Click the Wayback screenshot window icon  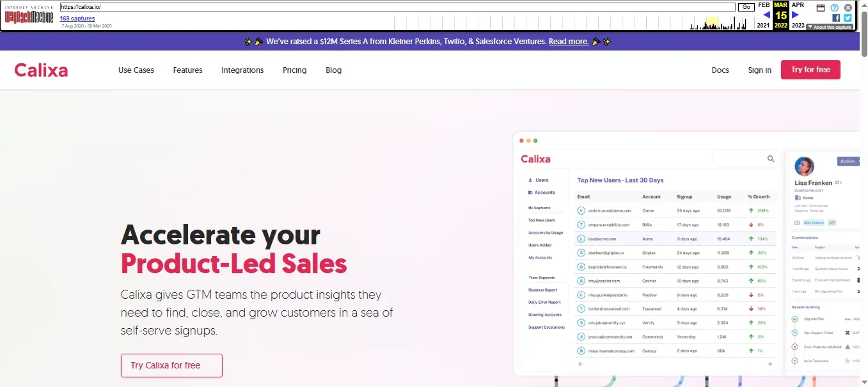(x=821, y=8)
